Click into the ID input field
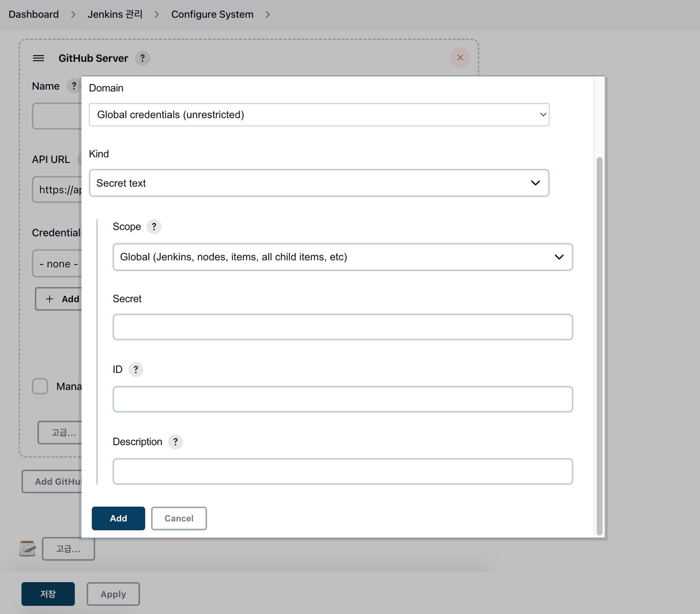Image resolution: width=700 pixels, height=614 pixels. pyautogui.click(x=343, y=399)
